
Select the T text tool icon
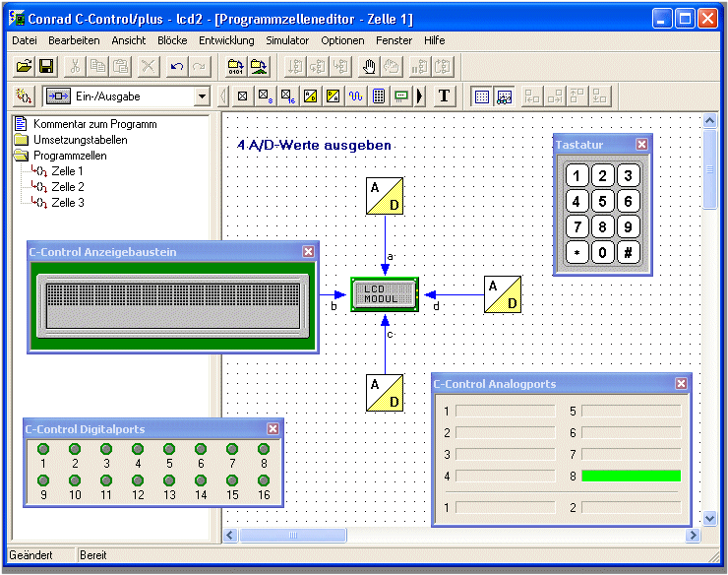tap(445, 96)
